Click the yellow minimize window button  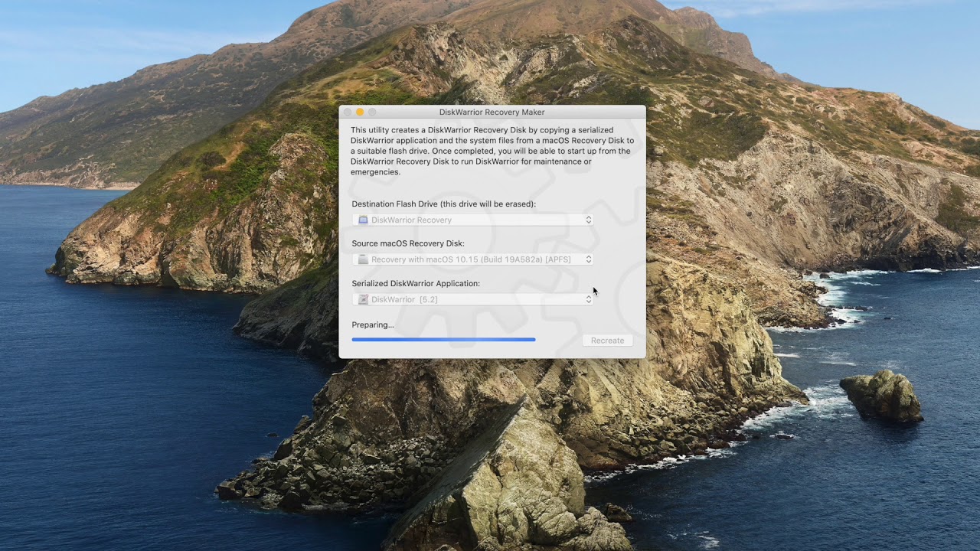(360, 112)
